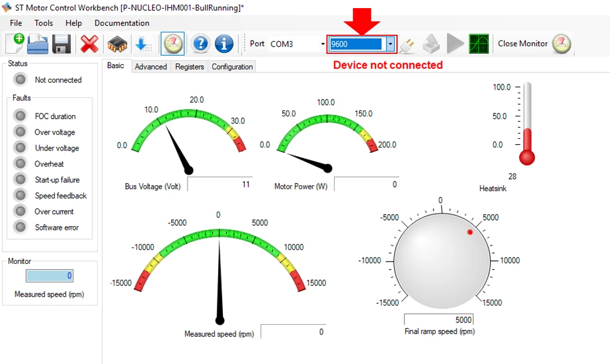
Task: Click the Final ramp speed knob dial
Action: click(x=442, y=262)
